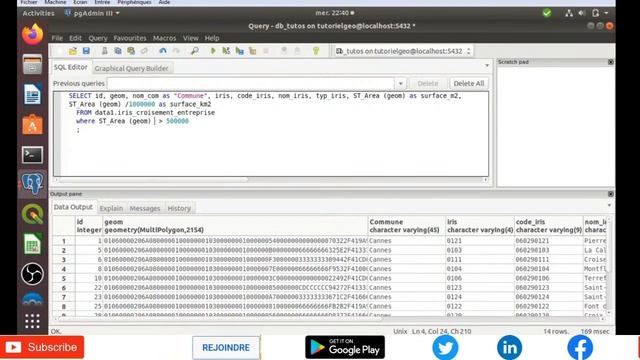Execute the query with the green play icon
The width and height of the screenshot is (640, 360).
point(213,51)
